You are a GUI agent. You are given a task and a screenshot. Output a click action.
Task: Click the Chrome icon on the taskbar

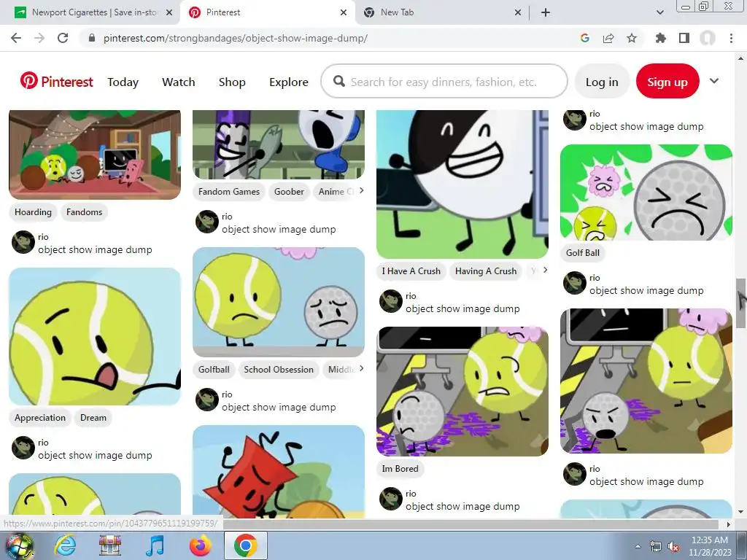pos(245,545)
